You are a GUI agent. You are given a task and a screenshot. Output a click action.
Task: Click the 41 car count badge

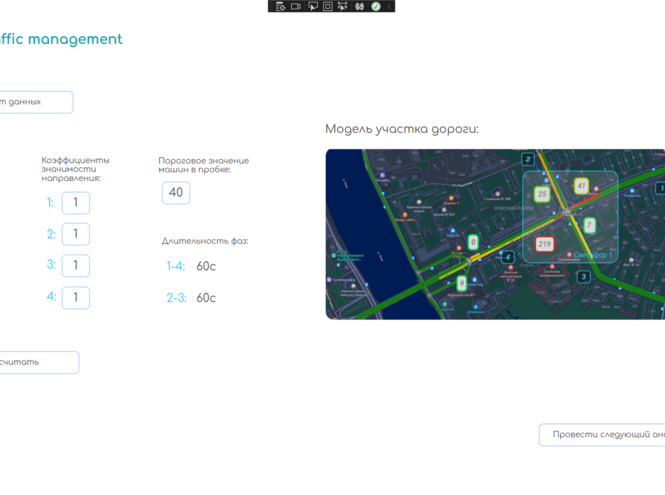[x=581, y=186]
